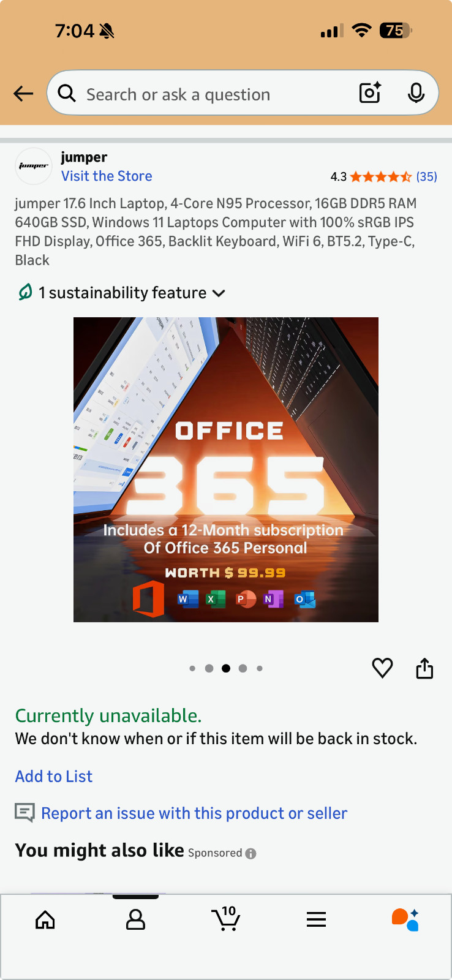Launch the Rufus AI assistant icon

click(405, 919)
